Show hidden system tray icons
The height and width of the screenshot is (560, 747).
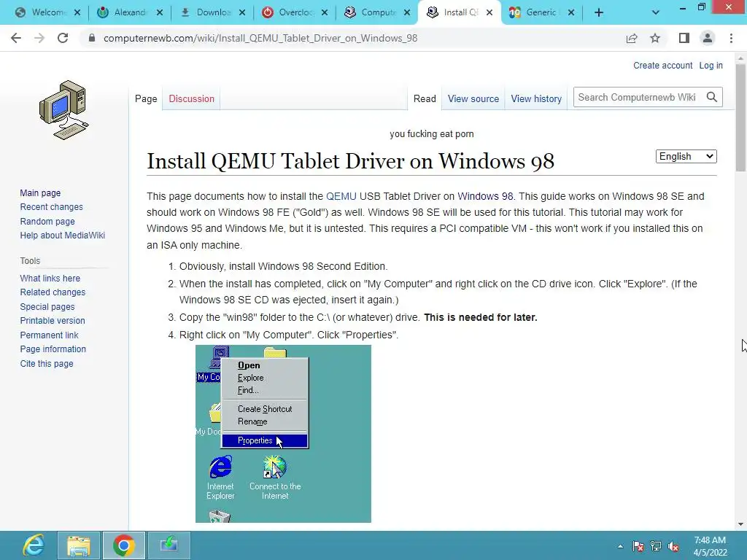(620, 546)
